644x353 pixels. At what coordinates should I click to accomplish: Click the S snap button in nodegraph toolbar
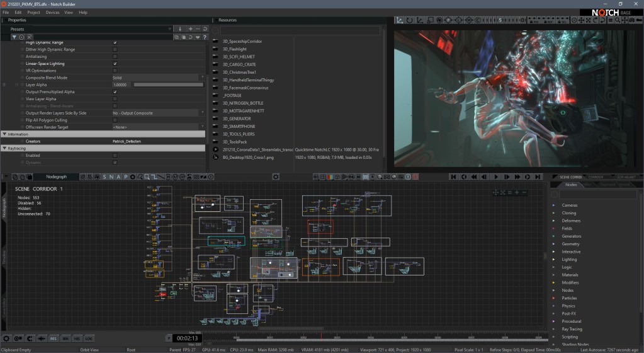(x=105, y=177)
